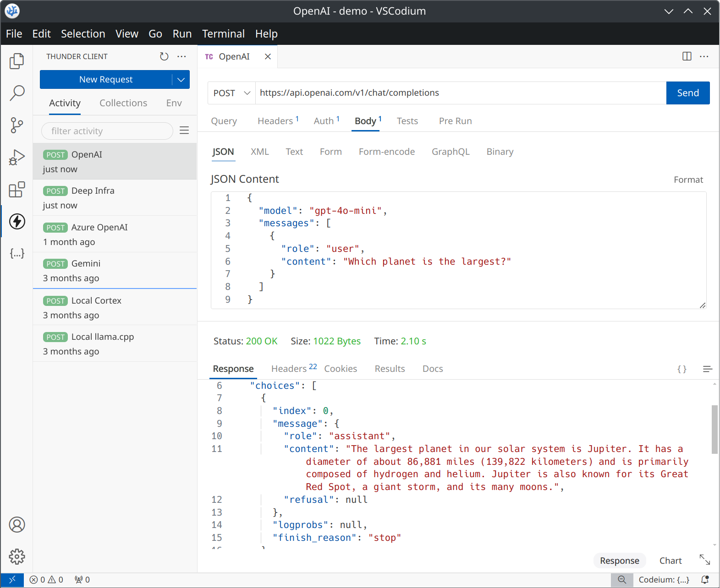Viewport: 720px width, 588px height.
Task: Click the remote window status bar icon
Action: pos(12,580)
